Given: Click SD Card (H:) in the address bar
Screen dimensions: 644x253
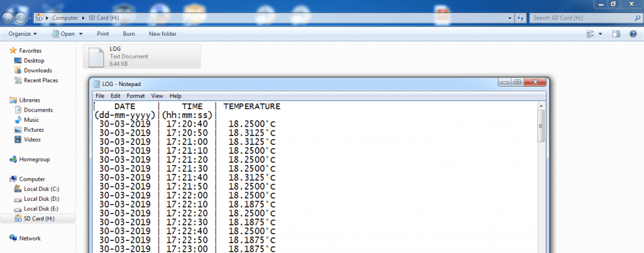Looking at the screenshot, I should coord(104,18).
